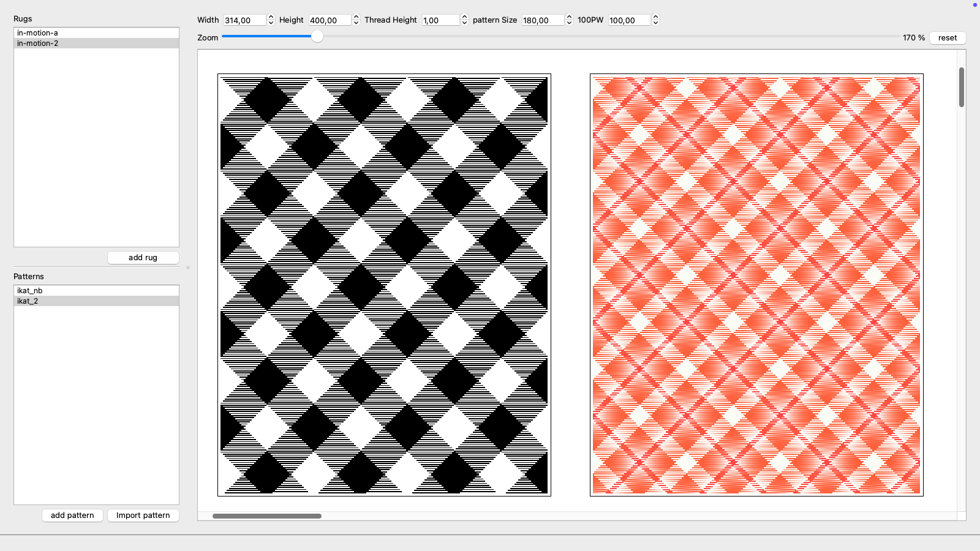Click the add rug button
Image resolution: width=980 pixels, height=551 pixels.
(143, 258)
